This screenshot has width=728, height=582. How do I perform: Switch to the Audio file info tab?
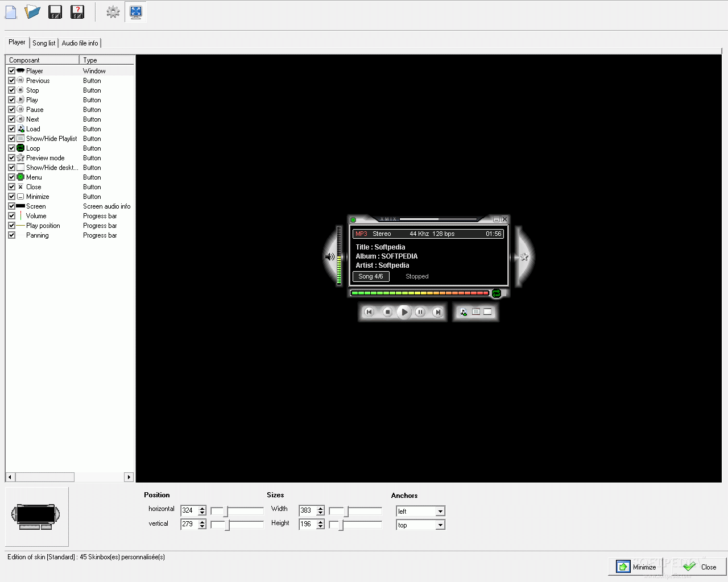pos(80,43)
